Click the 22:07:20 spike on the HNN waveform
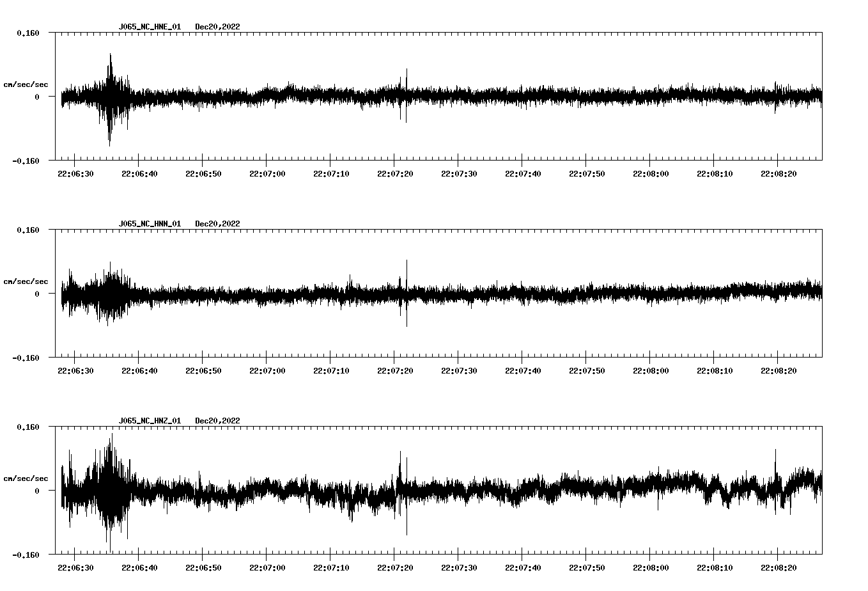This screenshot has height=591, width=868. pos(407,293)
